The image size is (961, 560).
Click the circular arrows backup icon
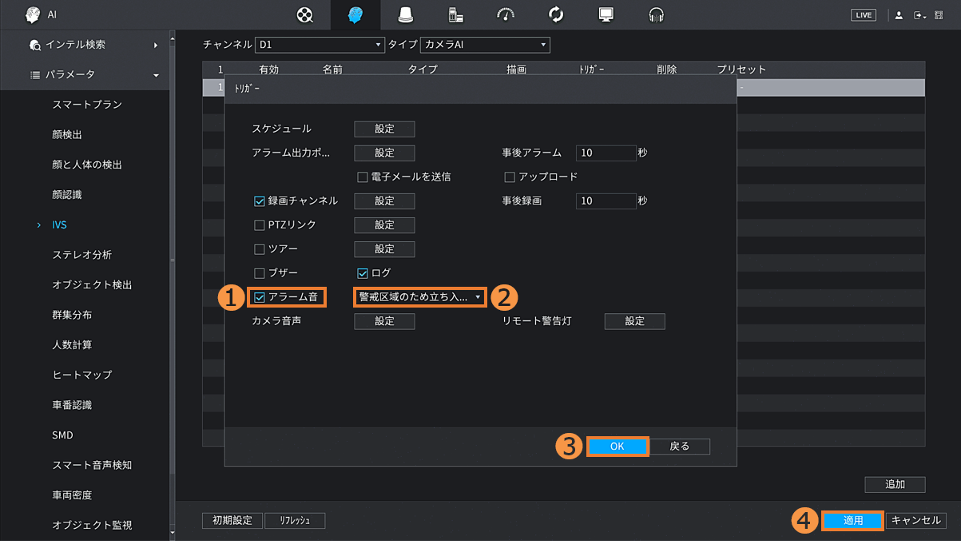tap(556, 15)
